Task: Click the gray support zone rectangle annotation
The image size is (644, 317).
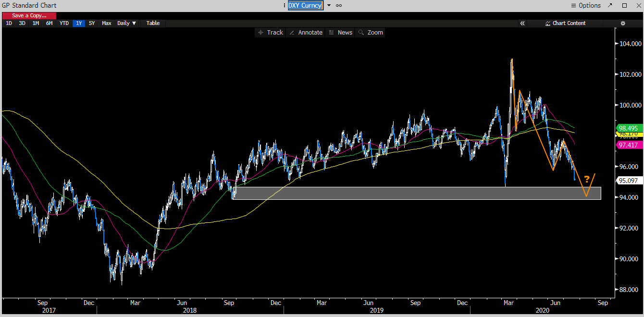Action: 417,193
